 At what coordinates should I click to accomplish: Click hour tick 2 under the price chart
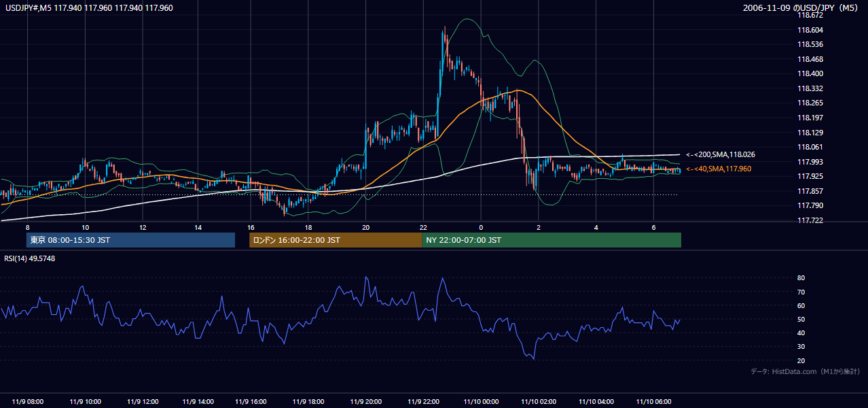[539, 227]
